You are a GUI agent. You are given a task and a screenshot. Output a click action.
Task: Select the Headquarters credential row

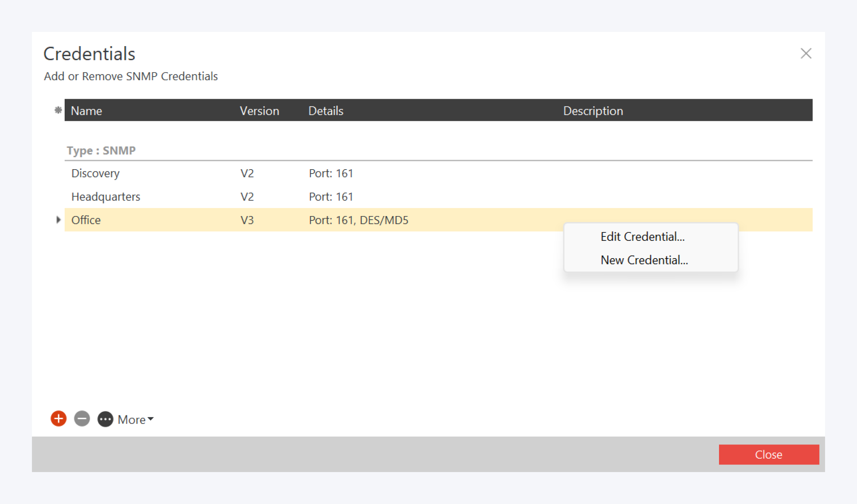106,196
